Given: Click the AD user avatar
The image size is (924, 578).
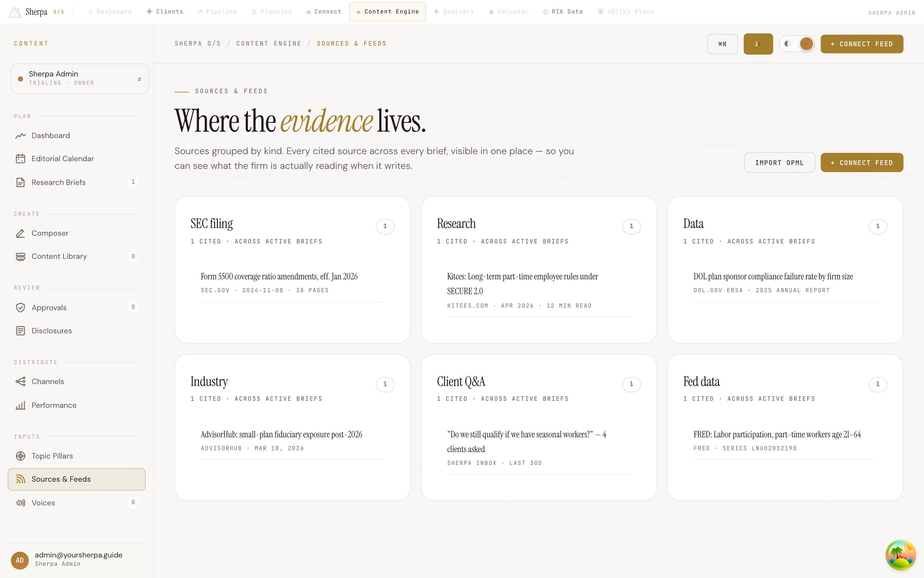Looking at the screenshot, I should point(20,560).
